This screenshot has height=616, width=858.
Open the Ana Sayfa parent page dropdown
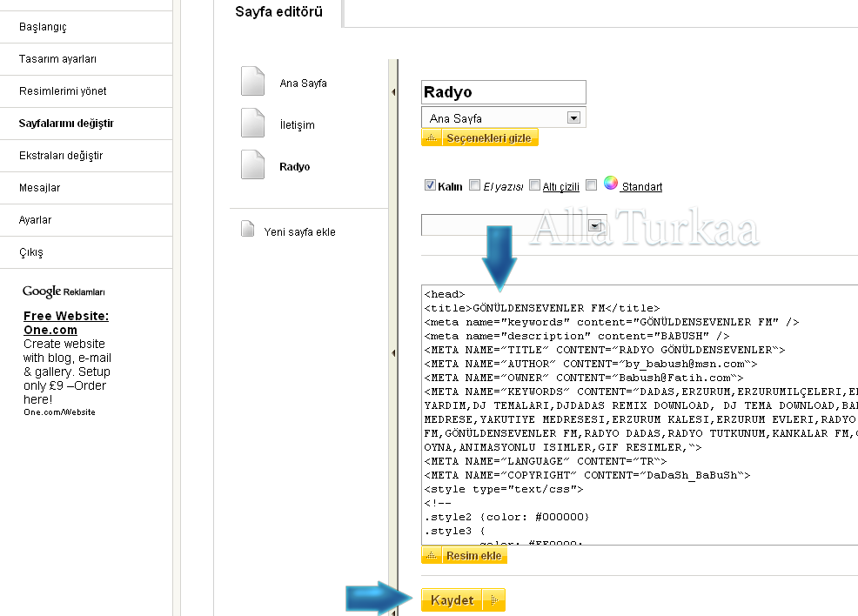click(573, 117)
